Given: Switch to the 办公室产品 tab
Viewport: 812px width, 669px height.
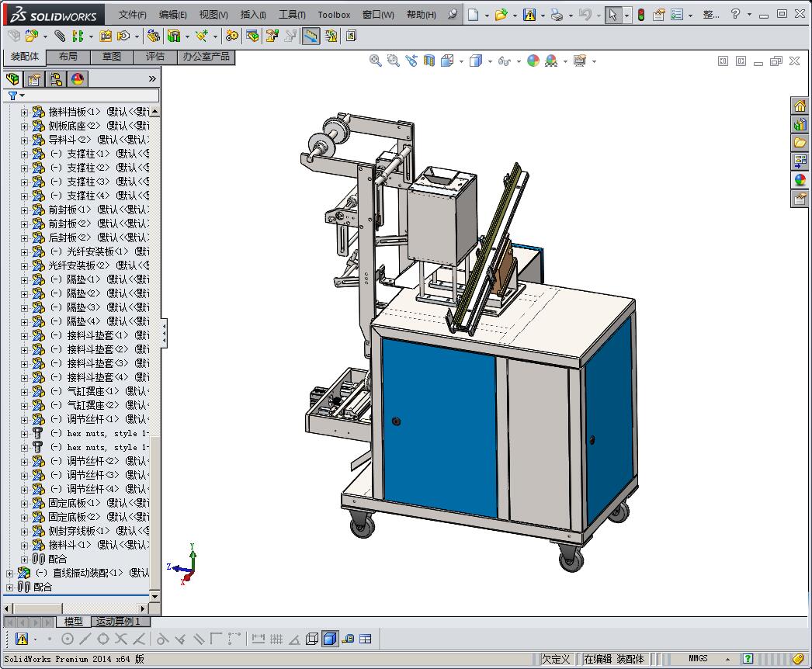Looking at the screenshot, I should [x=206, y=57].
